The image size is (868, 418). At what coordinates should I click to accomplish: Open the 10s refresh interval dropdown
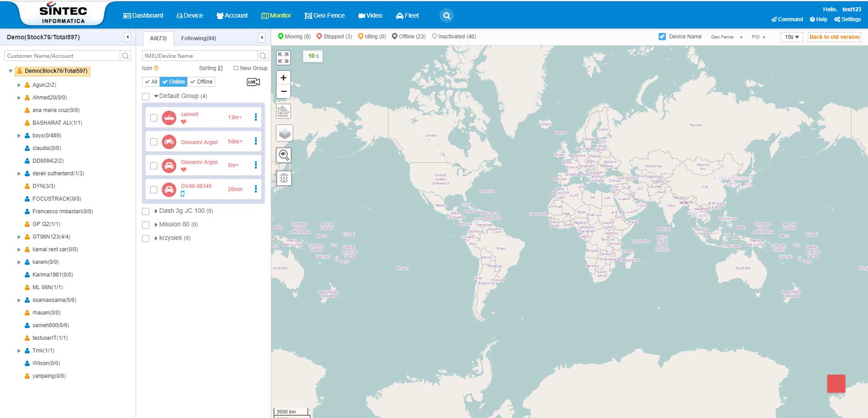792,37
